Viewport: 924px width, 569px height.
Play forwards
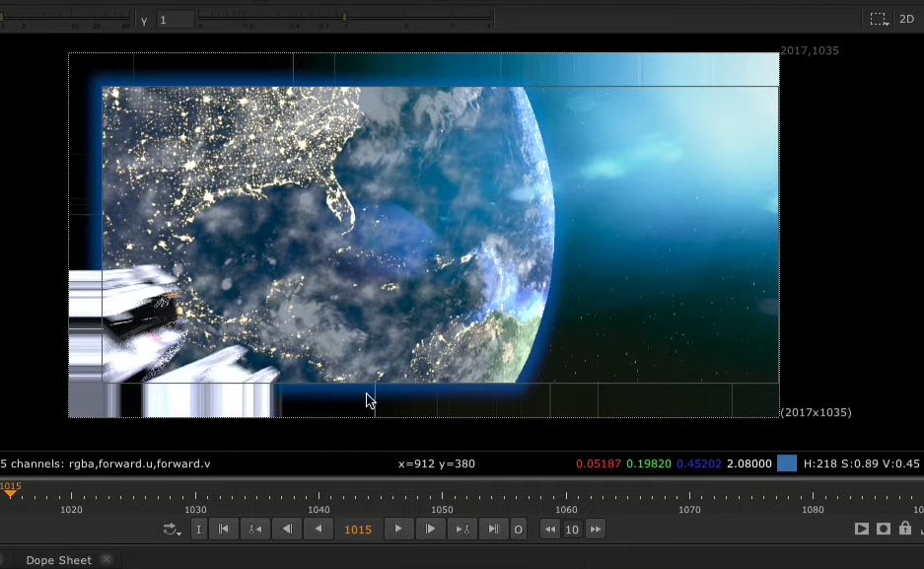(x=398, y=529)
